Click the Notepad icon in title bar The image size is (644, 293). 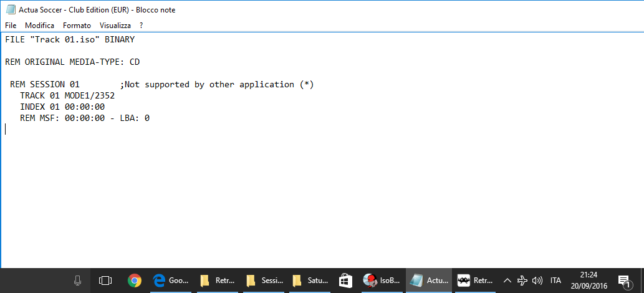[11, 9]
